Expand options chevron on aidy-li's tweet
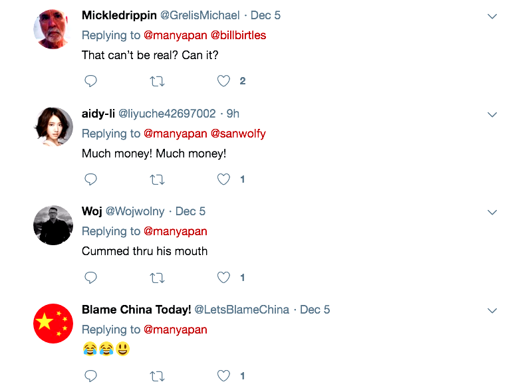The width and height of the screenshot is (532, 392). click(x=492, y=115)
